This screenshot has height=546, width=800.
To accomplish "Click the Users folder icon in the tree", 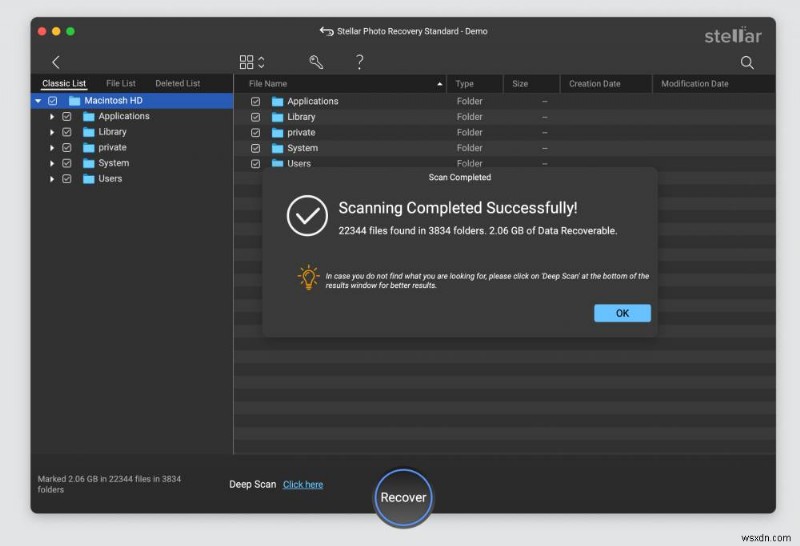I will (x=89, y=179).
